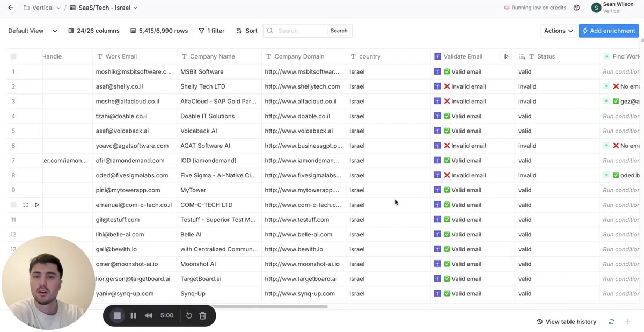Delete the recording with the trash icon
Viewport: 644px width, 332px height.
coord(202,315)
